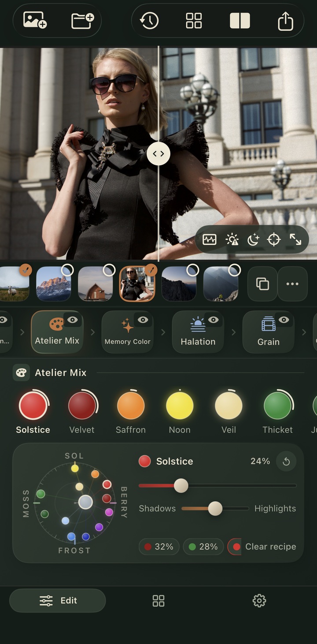Screen dimensions: 317x644
Task: Click chevron between Halation and Grain
Action: pos(233,332)
